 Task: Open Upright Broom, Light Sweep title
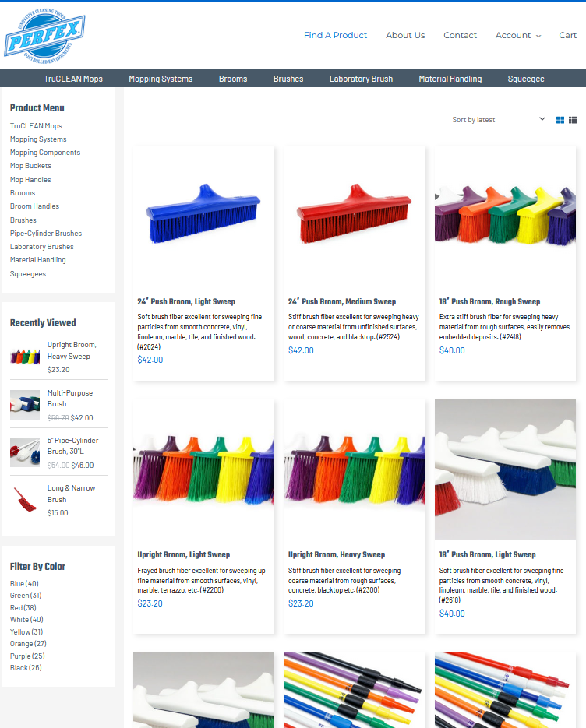tap(184, 554)
